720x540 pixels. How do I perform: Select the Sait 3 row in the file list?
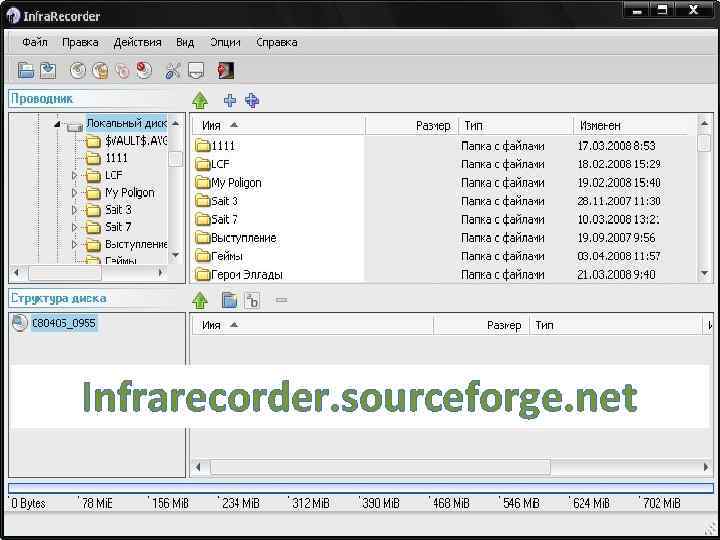(x=445, y=201)
